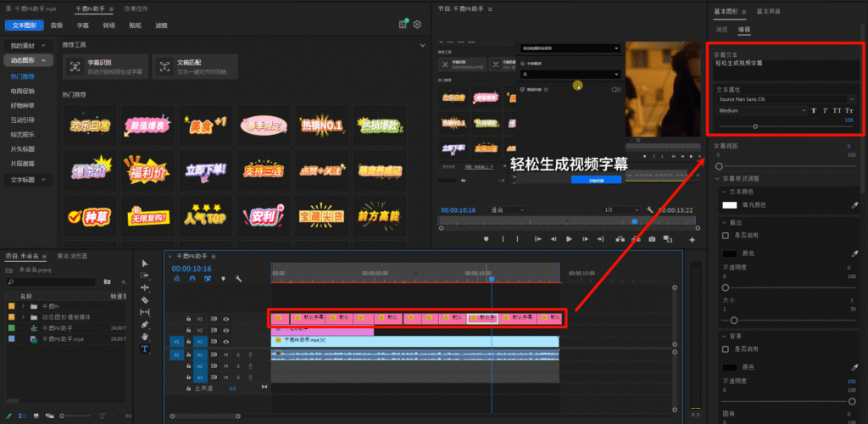Click the 文稿匹配 tool button
The image size is (868, 424).
coord(193,65)
